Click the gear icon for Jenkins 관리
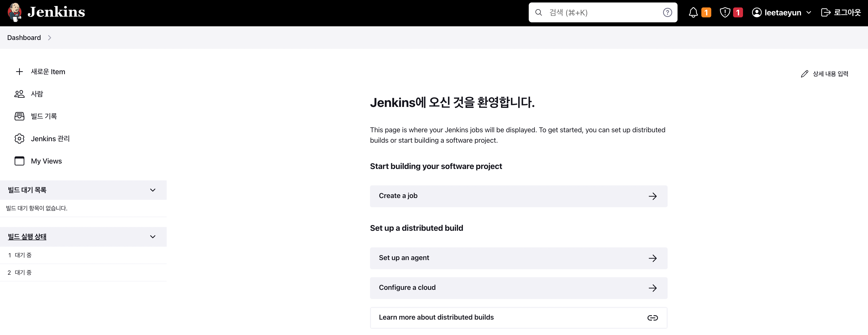868x335 pixels. 20,138
